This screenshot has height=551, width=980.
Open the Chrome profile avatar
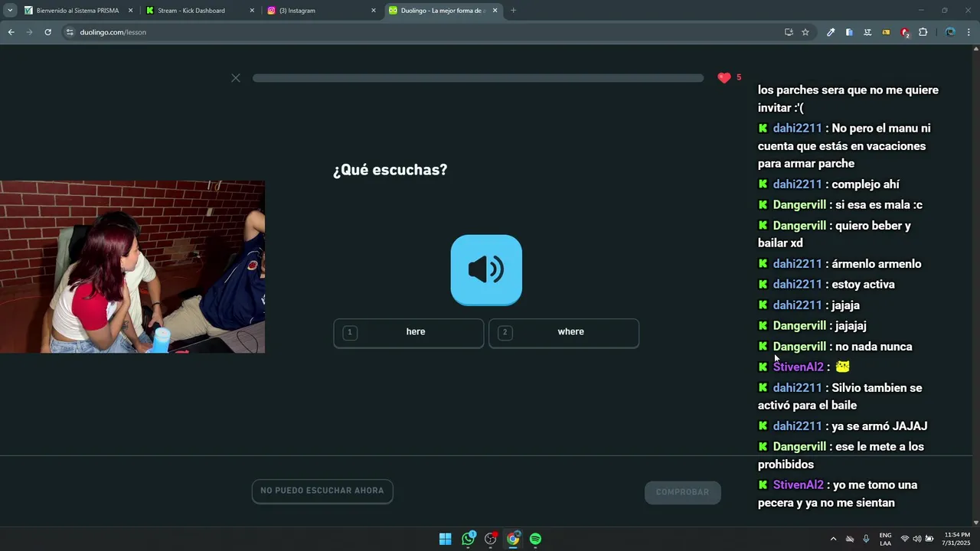(x=950, y=32)
